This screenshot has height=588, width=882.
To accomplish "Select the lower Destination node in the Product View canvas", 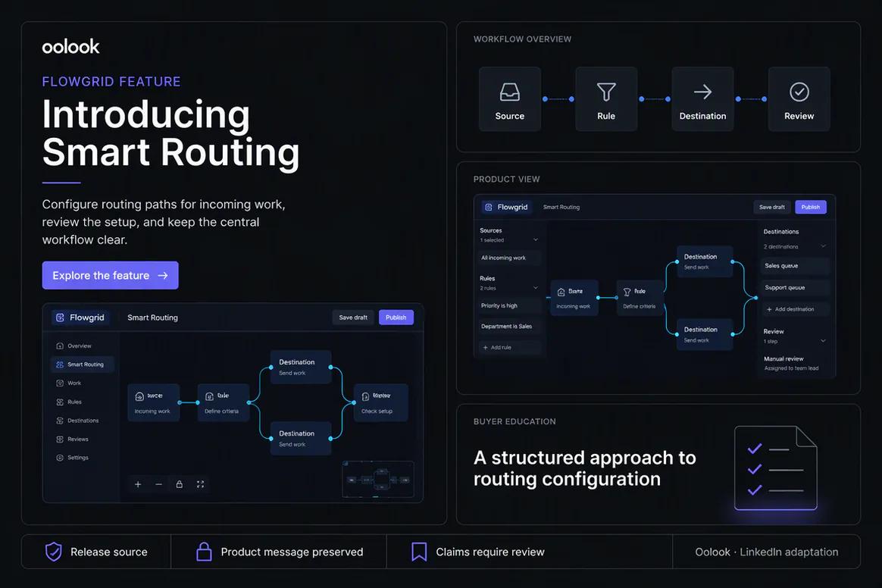I will coord(705,334).
